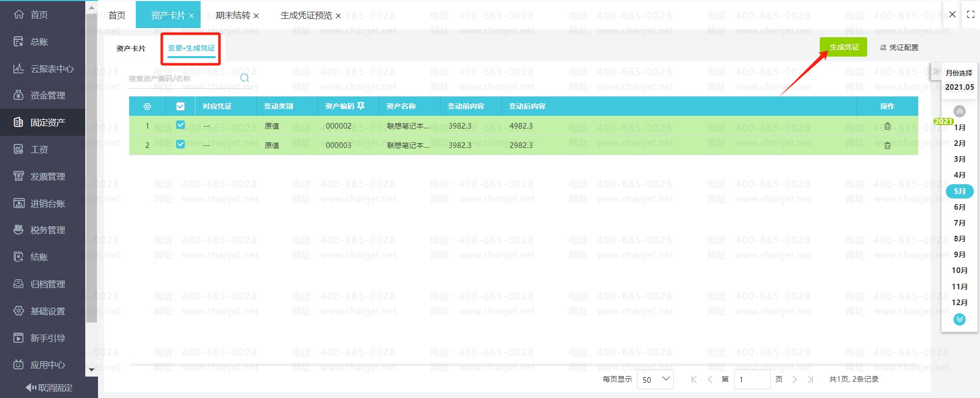Image resolution: width=980 pixels, height=398 pixels.
Task: Open 发票管理 in the sidebar
Action: [x=39, y=177]
